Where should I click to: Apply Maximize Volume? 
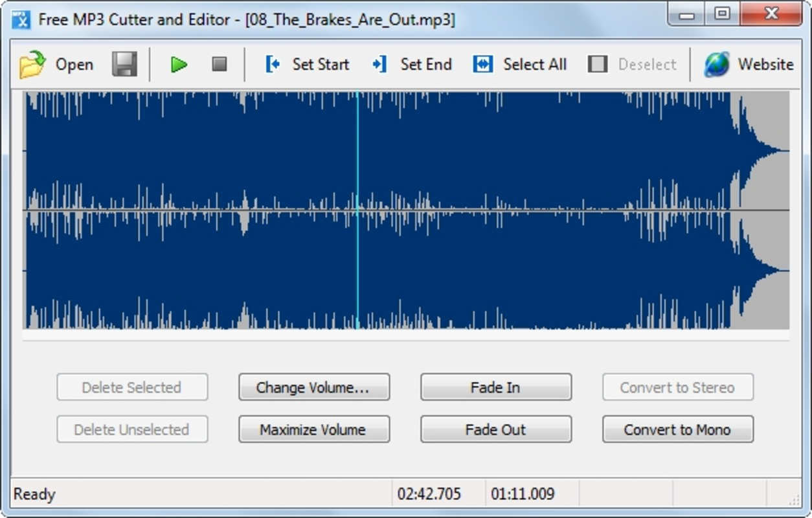click(x=314, y=429)
